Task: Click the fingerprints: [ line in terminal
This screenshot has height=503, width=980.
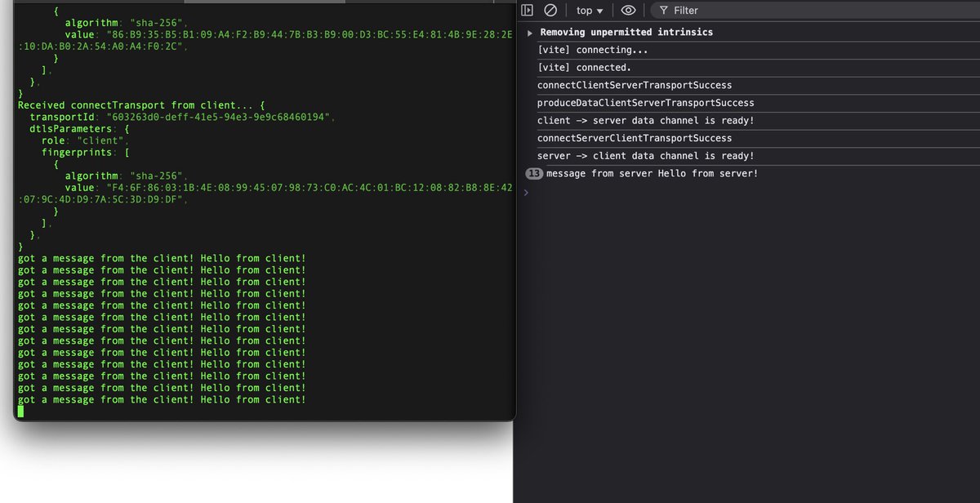Action: (86, 153)
